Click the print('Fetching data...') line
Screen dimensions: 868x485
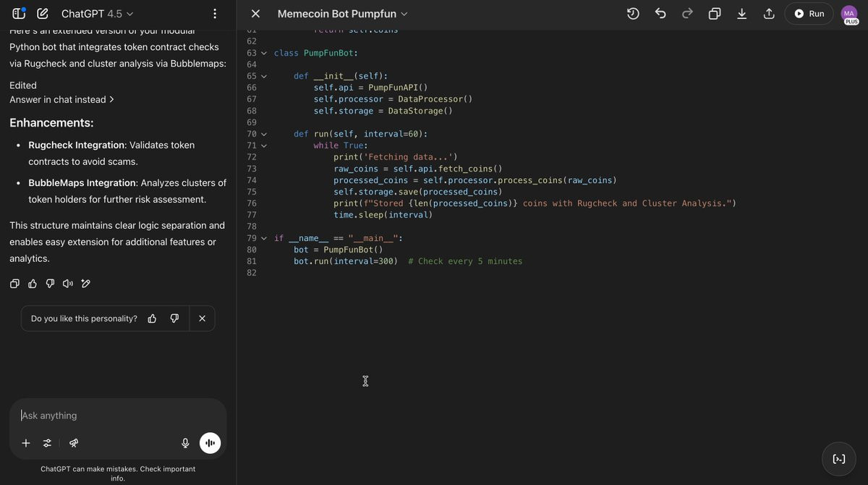tap(396, 157)
